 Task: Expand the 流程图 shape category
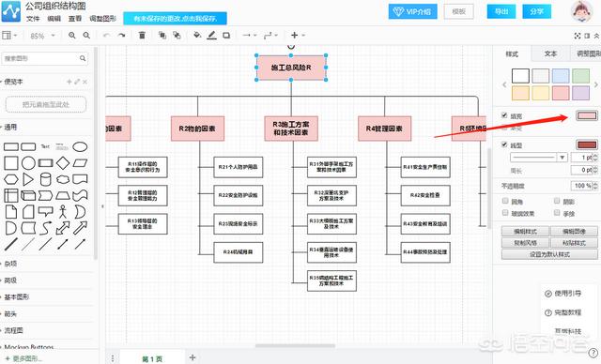pos(14,330)
